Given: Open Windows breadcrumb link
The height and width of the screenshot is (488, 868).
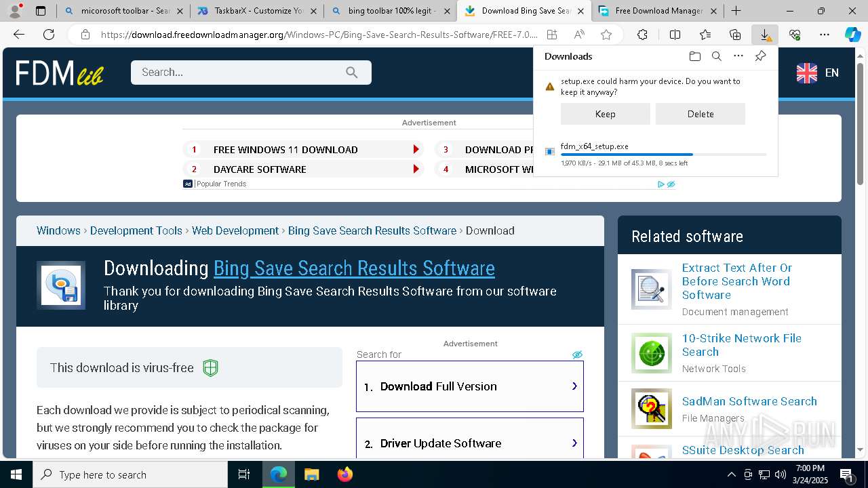Looking at the screenshot, I should click(x=58, y=230).
